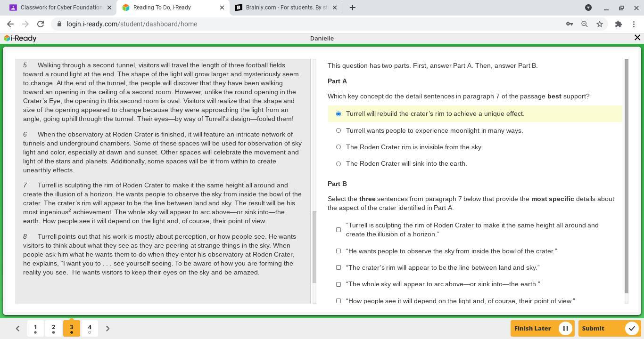Check the "Turrell is sculpting the rim" sentence box
The height and width of the screenshot is (339, 644).
coord(338,230)
